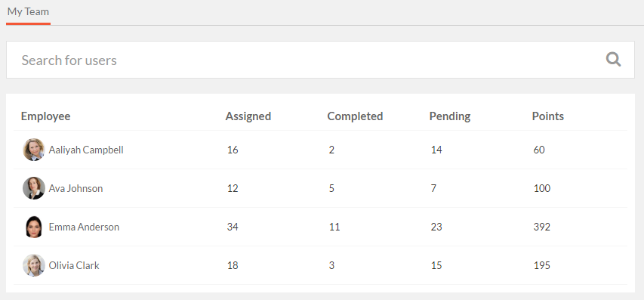Select the Pending column header
The width and height of the screenshot is (644, 300).
click(450, 116)
